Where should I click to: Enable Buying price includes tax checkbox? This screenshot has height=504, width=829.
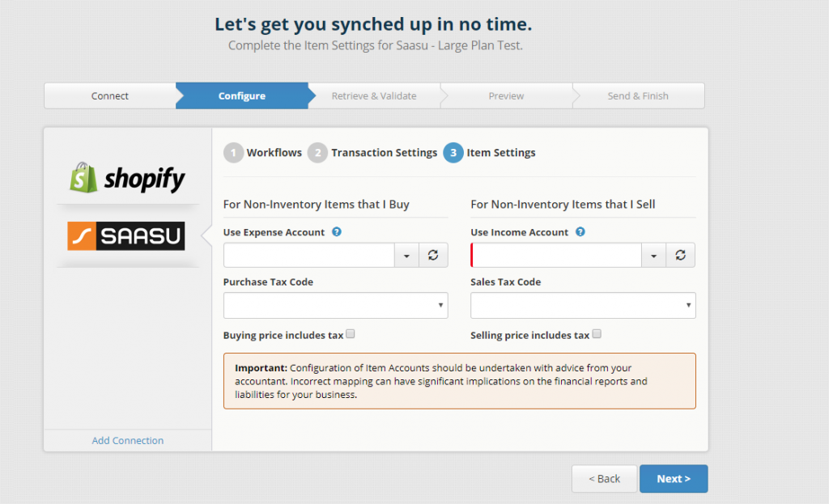pos(351,334)
